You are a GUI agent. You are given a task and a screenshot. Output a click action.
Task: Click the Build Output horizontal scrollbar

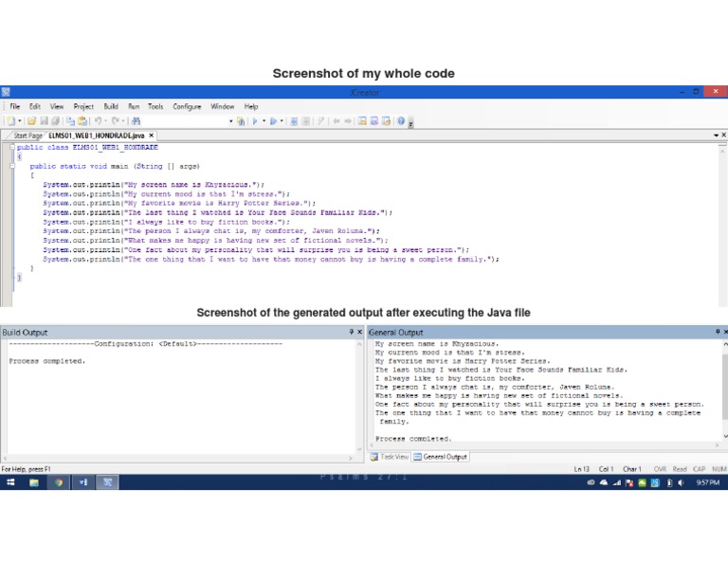click(x=178, y=458)
